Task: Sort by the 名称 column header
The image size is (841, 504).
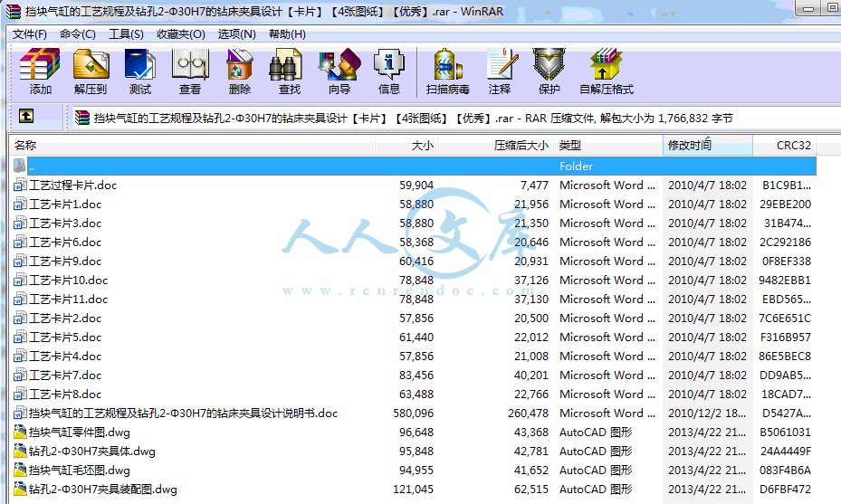Action: (x=192, y=146)
